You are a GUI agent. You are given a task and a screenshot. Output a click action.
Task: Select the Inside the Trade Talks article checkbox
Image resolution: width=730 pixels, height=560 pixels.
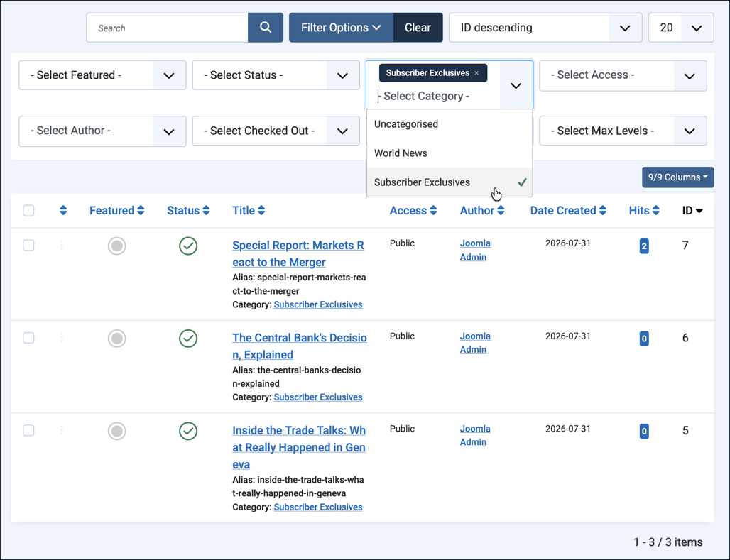[x=28, y=431]
